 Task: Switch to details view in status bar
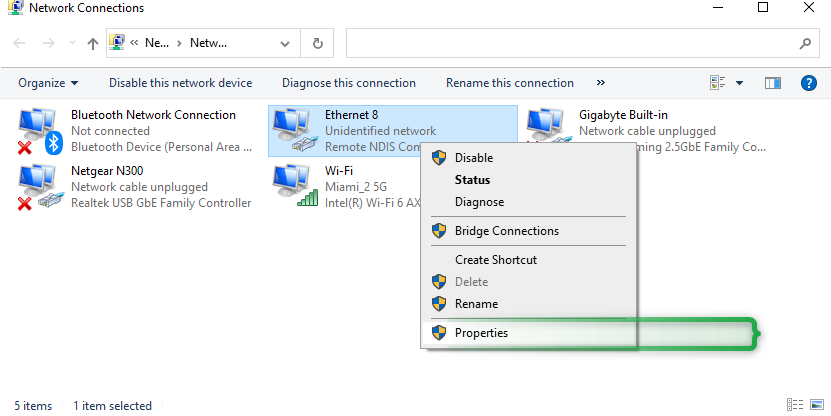(x=794, y=405)
